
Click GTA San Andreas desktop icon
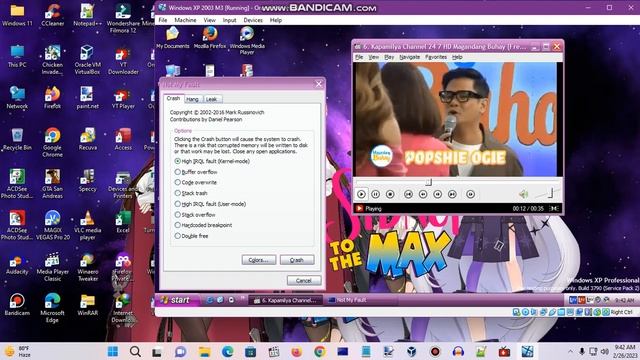coord(53,184)
